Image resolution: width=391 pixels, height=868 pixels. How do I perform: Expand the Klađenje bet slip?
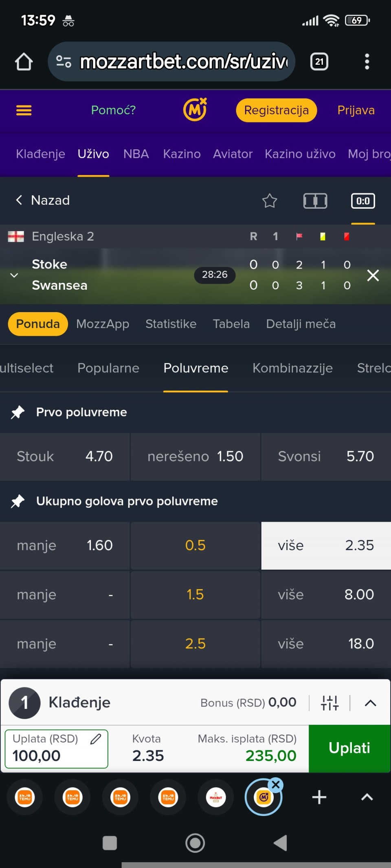coord(370,703)
